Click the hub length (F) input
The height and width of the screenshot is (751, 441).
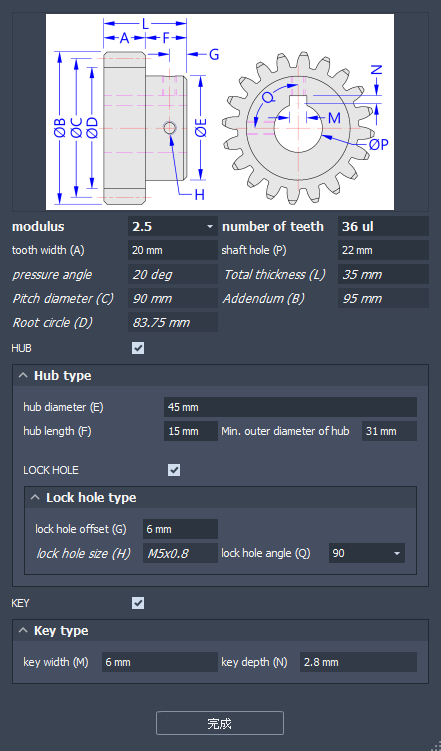pyautogui.click(x=191, y=431)
